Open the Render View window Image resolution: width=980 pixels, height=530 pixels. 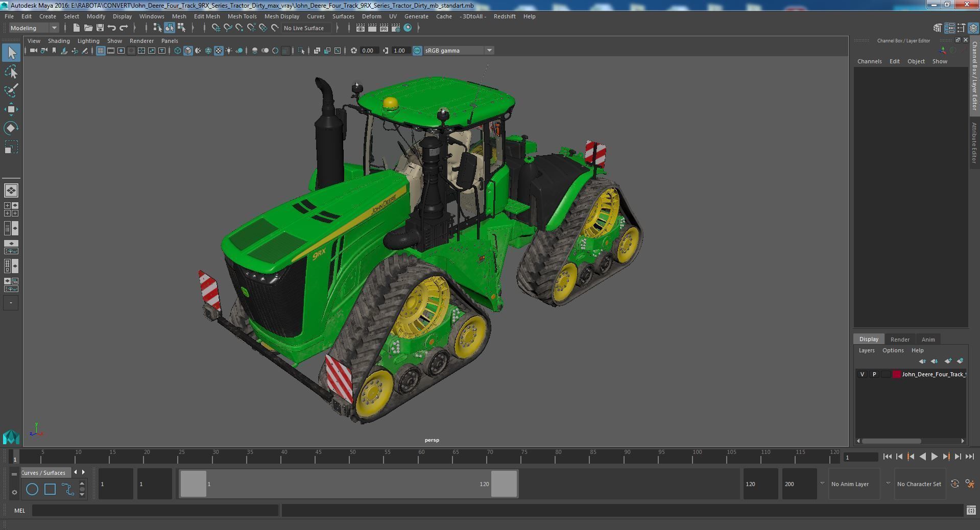coord(360,28)
